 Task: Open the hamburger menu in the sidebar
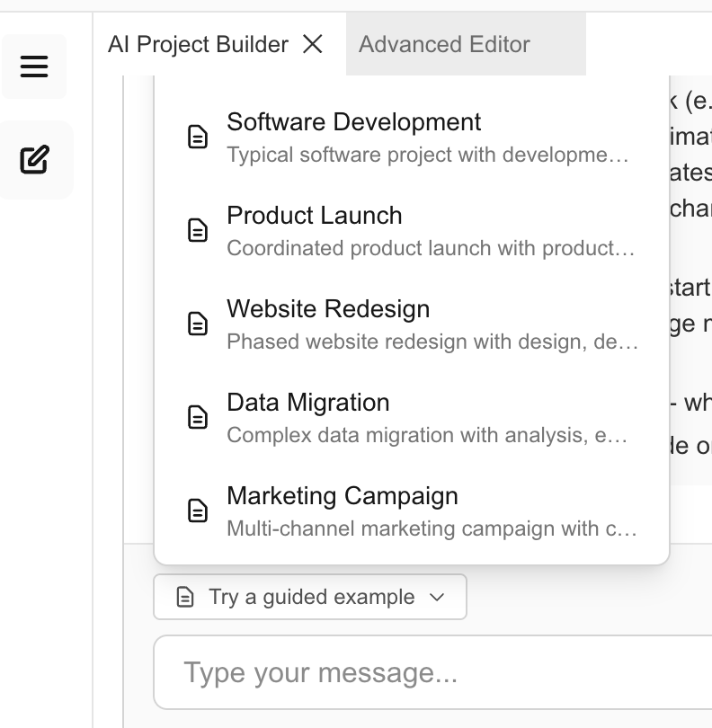(x=34, y=67)
